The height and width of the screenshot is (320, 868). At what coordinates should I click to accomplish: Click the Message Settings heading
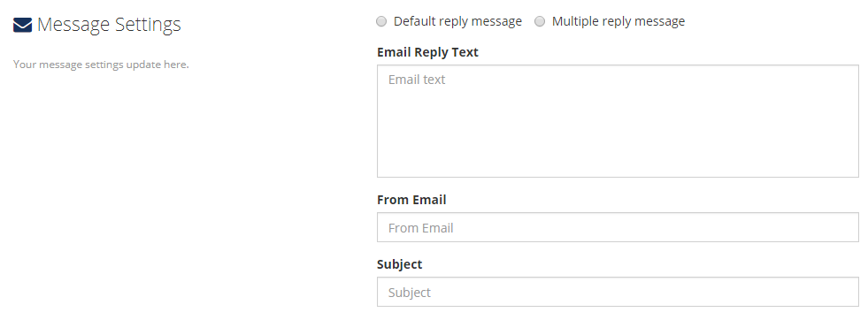[109, 25]
